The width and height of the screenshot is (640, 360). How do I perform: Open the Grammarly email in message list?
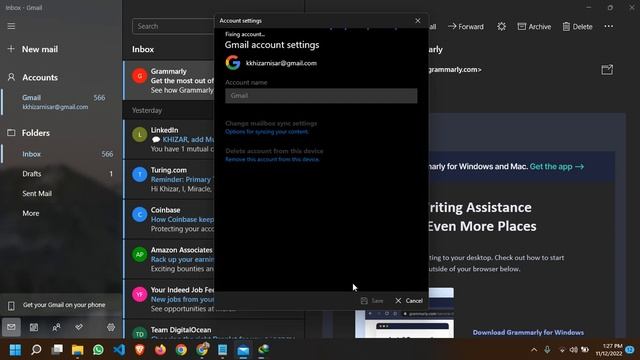(169, 80)
